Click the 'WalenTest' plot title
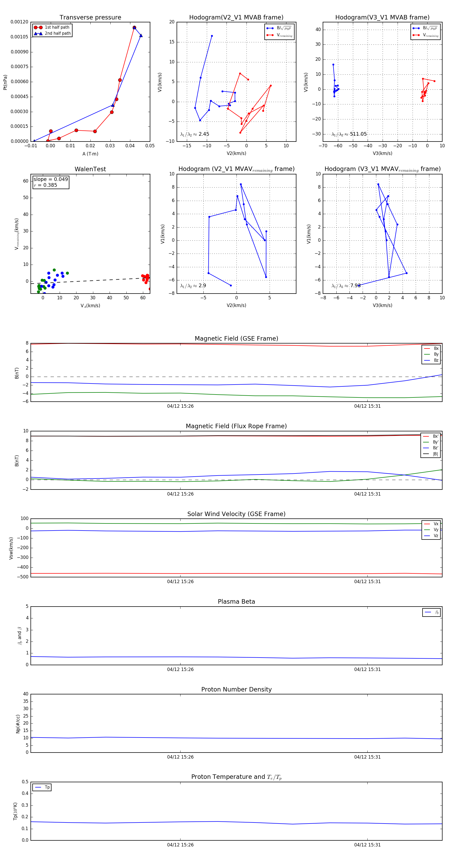 (x=90, y=169)
